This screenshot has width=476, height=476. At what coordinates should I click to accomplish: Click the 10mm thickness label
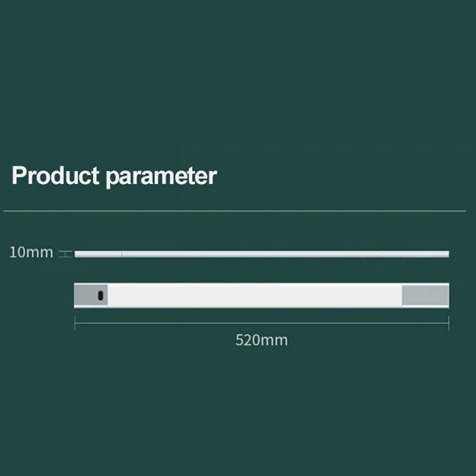point(32,252)
